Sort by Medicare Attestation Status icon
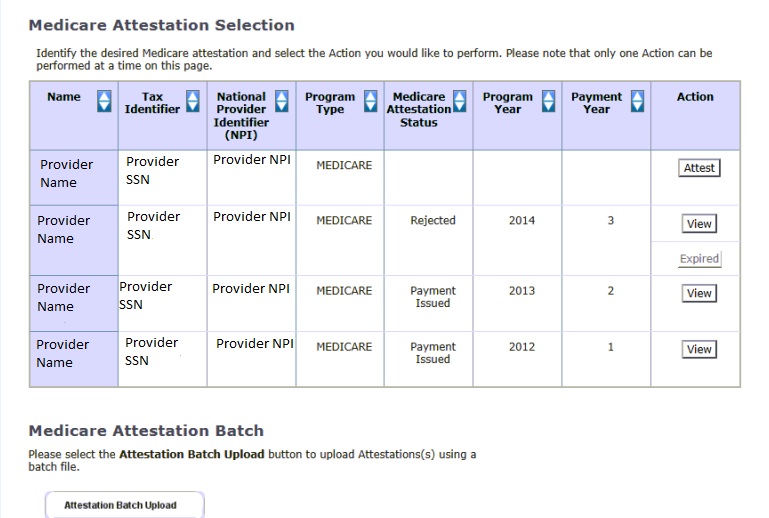Viewport: 769px width, 518px height. click(x=459, y=101)
